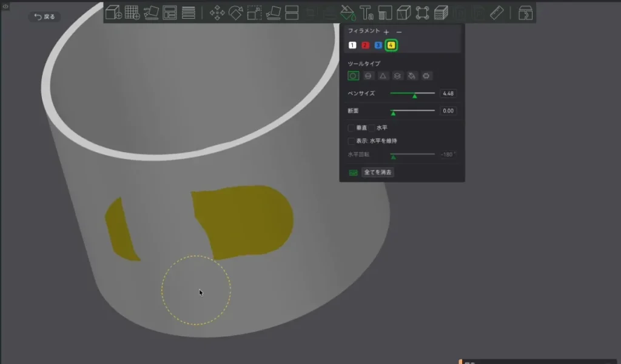The image size is (621, 364).
Task: Select filament 2 red swatch
Action: pyautogui.click(x=365, y=45)
